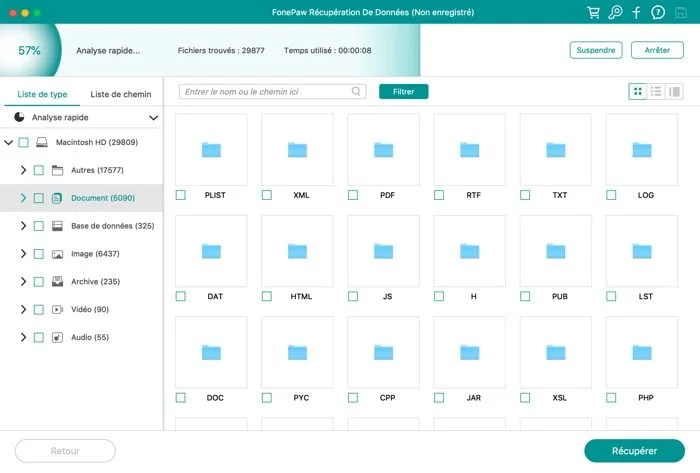Click the search magnifier icon

(x=356, y=91)
